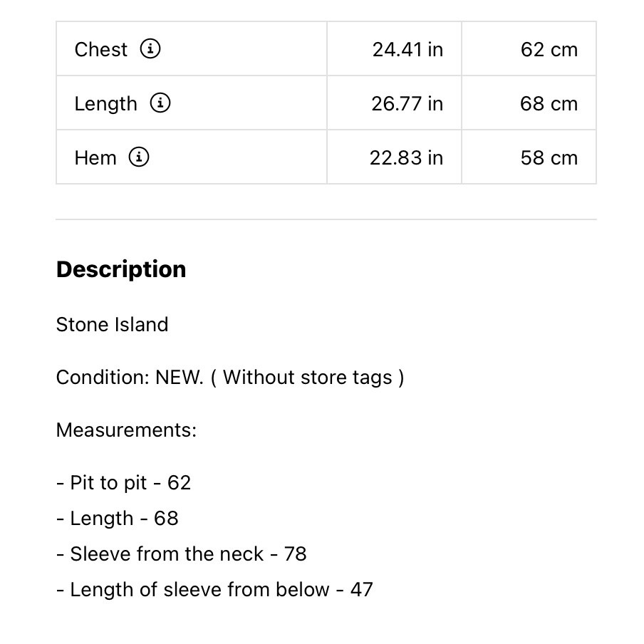Show the Hem measurement info tooltip icon
Screen dimensions: 644x644
pos(139,157)
